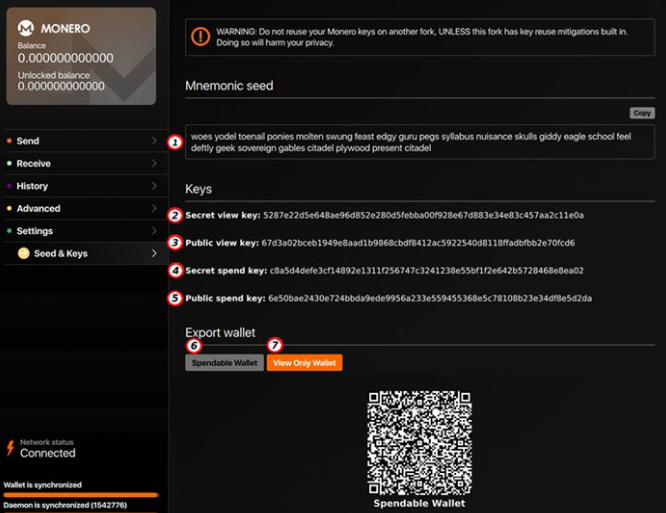Click the yellow dot beside Advanced
This screenshot has width=666, height=513.
pos(9,209)
